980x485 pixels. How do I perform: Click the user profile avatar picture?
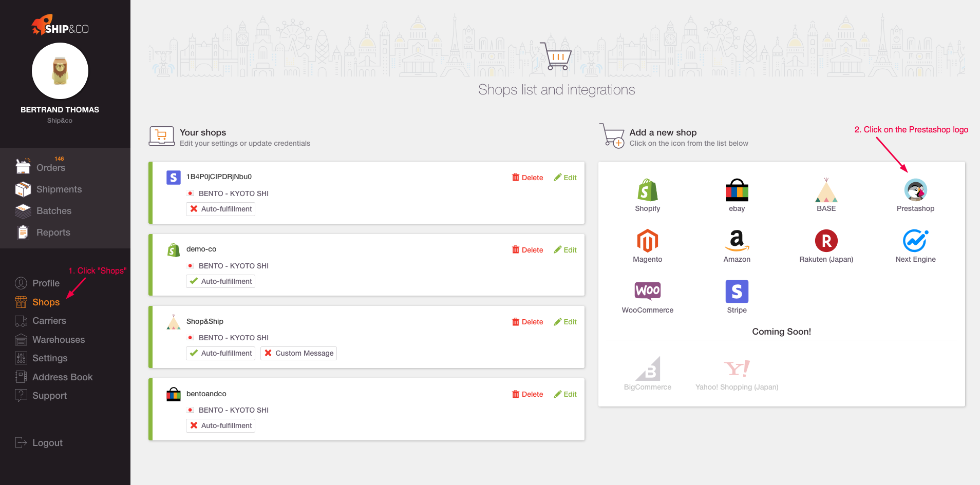pos(60,71)
